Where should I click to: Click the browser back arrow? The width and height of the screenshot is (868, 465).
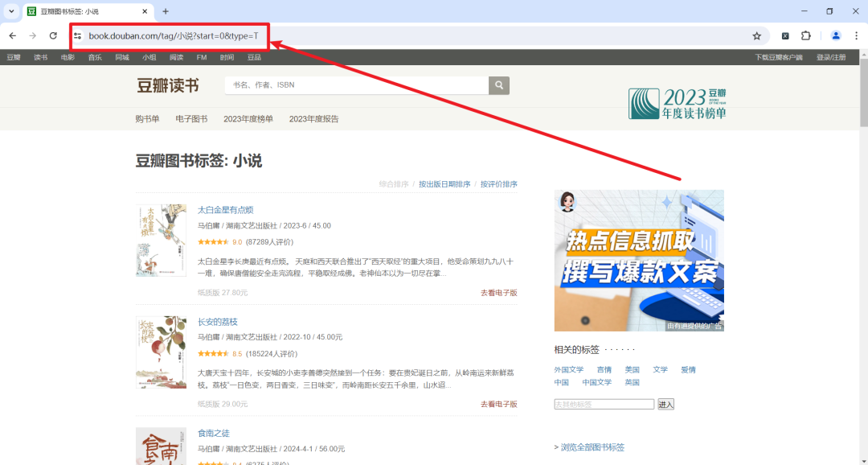[13, 36]
